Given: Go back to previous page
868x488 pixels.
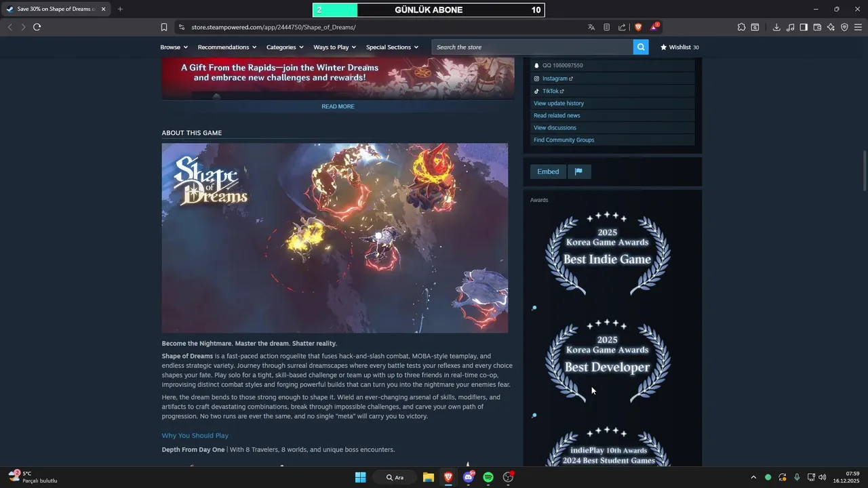Looking at the screenshot, I should (x=9, y=27).
